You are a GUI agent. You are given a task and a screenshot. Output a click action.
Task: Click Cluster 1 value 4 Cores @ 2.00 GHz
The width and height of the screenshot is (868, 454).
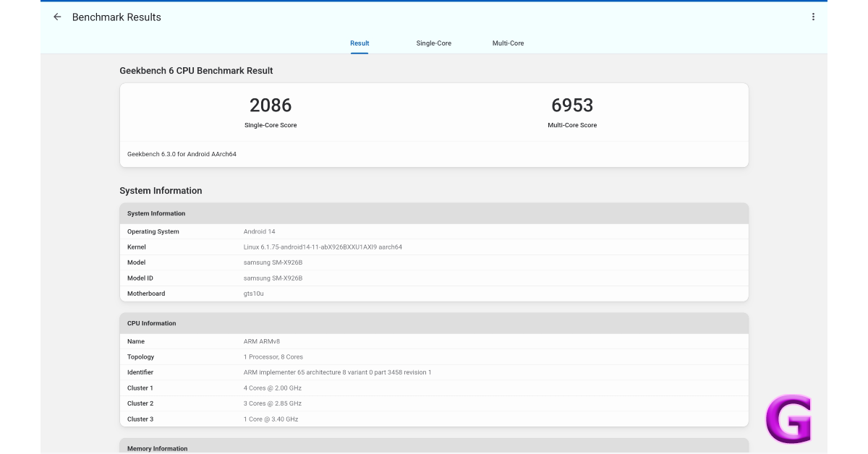tap(273, 388)
